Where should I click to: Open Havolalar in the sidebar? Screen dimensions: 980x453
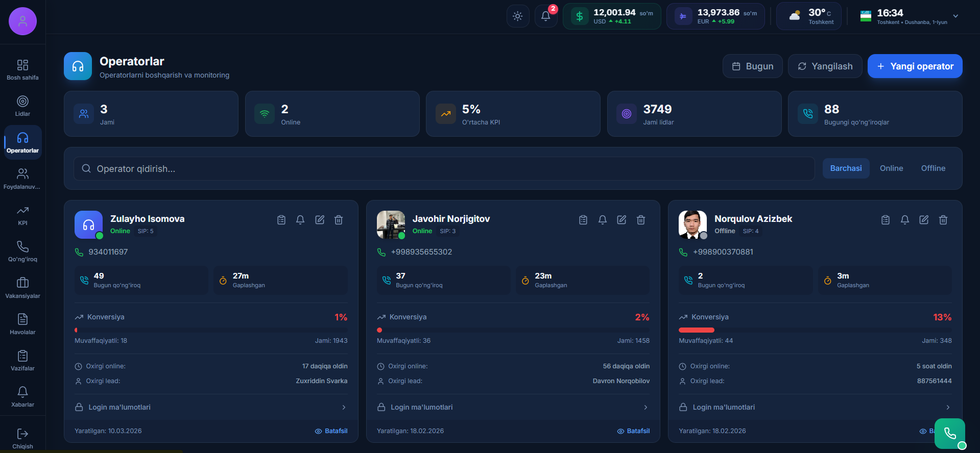[22, 324]
